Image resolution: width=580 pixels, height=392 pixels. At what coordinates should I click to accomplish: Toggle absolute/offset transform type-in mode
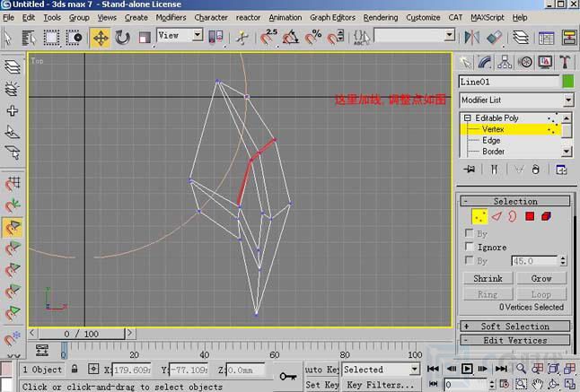[x=93, y=369]
